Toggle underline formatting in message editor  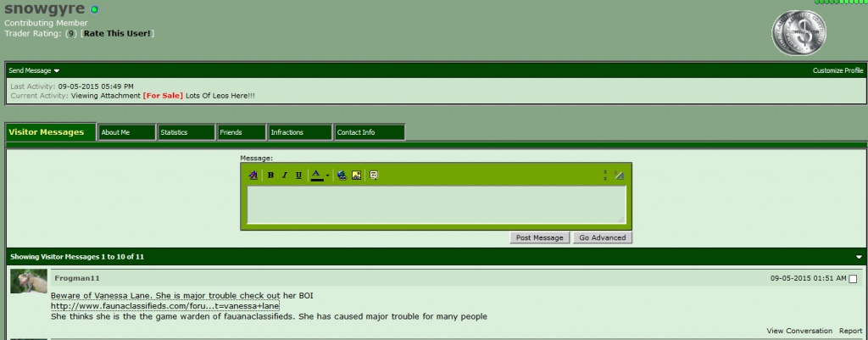click(x=298, y=176)
